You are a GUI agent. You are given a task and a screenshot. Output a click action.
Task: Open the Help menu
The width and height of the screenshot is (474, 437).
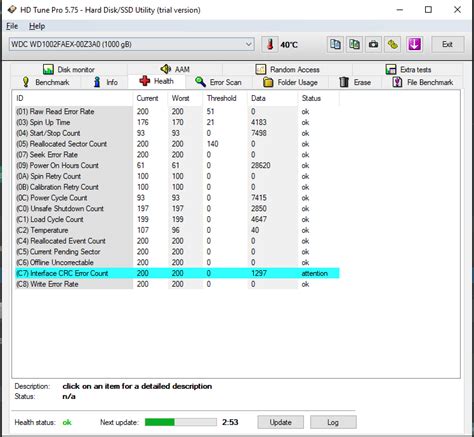37,26
